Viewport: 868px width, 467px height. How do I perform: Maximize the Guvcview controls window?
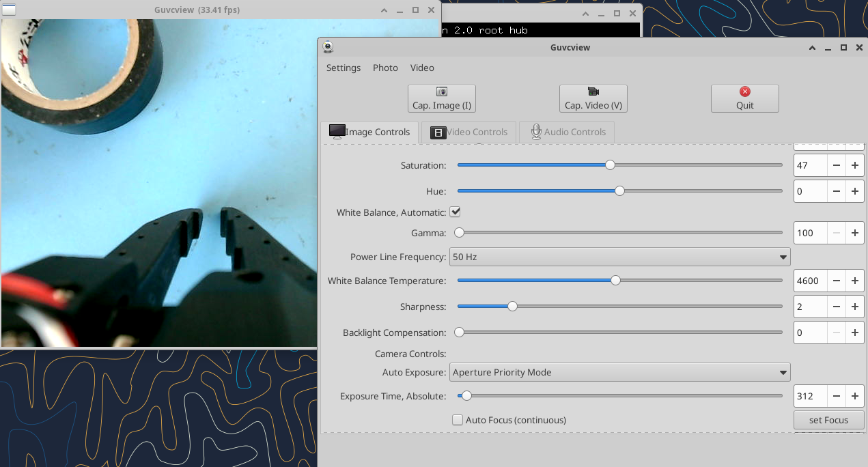point(843,48)
